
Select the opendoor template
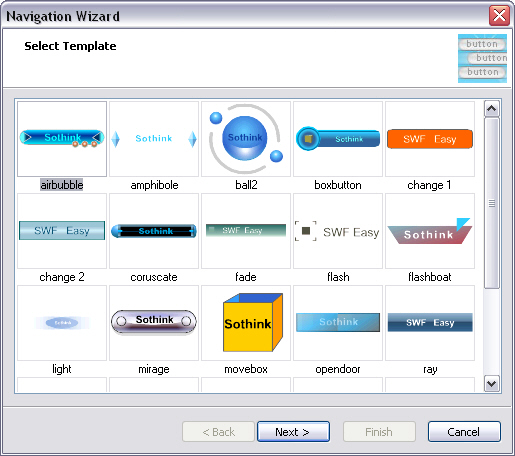tap(338, 323)
